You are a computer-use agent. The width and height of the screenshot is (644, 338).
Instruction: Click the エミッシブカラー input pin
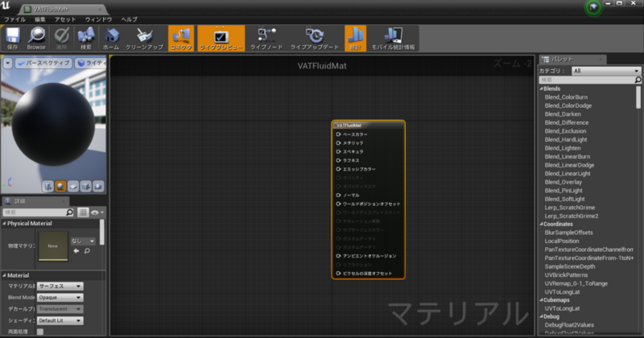338,169
